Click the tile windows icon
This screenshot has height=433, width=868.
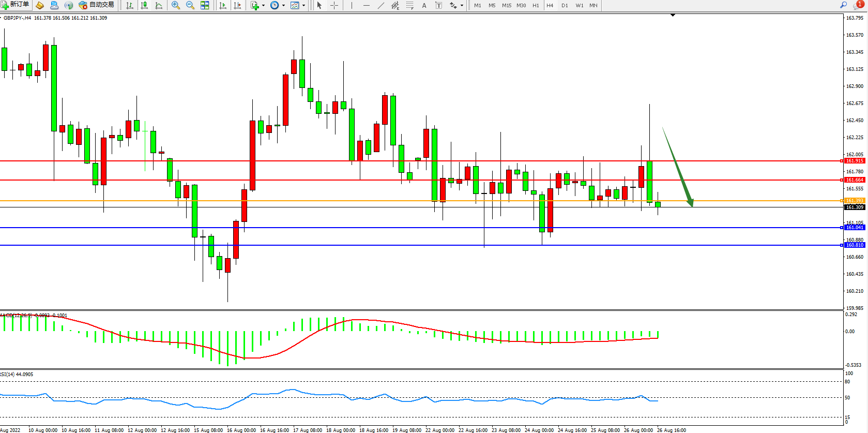pyautogui.click(x=205, y=5)
